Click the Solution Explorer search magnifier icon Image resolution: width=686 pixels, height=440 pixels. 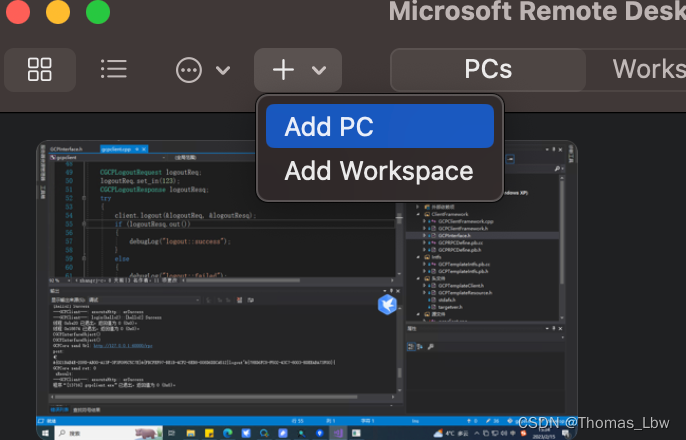557,168
